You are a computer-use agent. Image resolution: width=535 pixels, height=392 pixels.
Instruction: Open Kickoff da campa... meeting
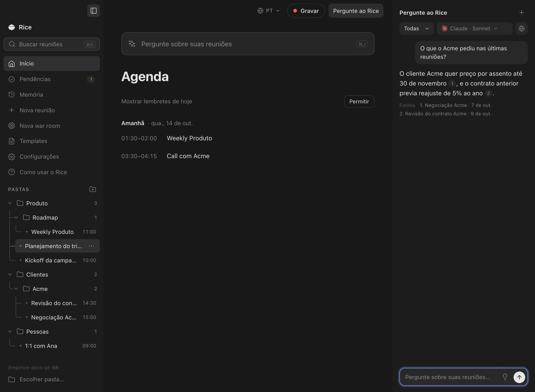click(58, 260)
